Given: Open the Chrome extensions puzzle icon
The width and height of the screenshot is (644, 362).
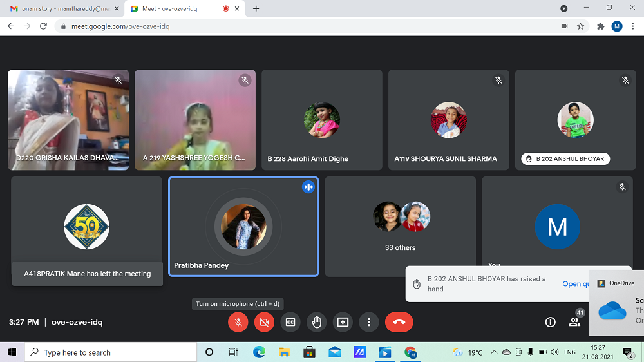Looking at the screenshot, I should 600,26.
